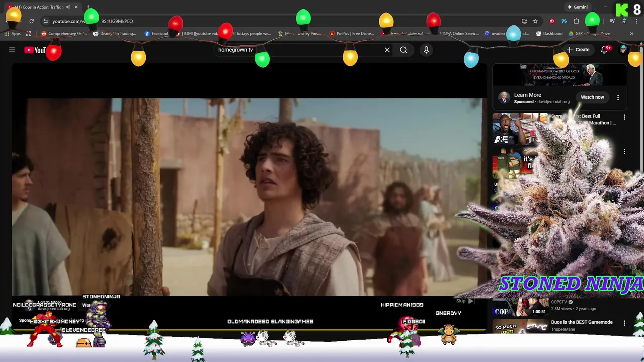This screenshot has height=362, width=644.
Task: Open GFX Google Drive bookmark
Action: pos(590,34)
